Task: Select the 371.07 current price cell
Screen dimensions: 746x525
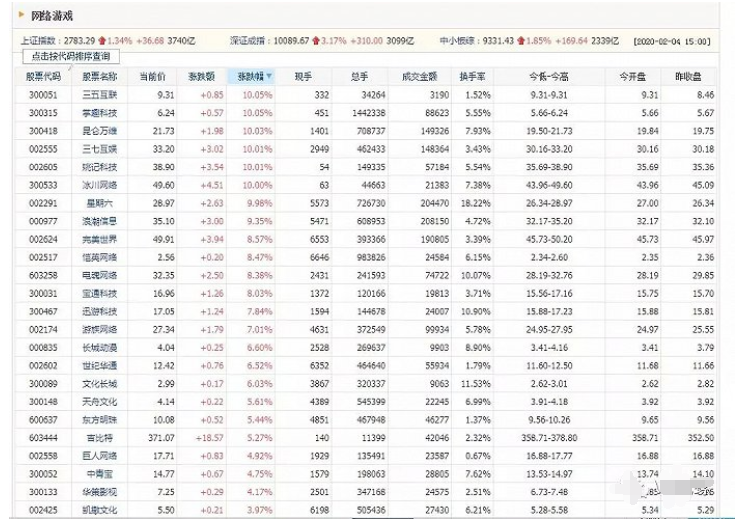Action: pyautogui.click(x=161, y=438)
